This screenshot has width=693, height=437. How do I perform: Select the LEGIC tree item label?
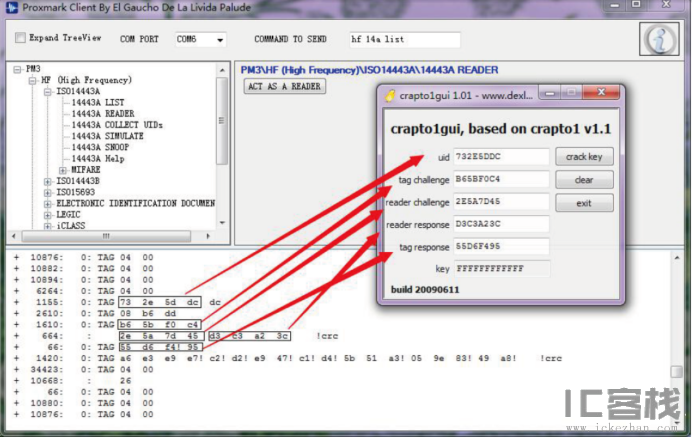(69, 215)
